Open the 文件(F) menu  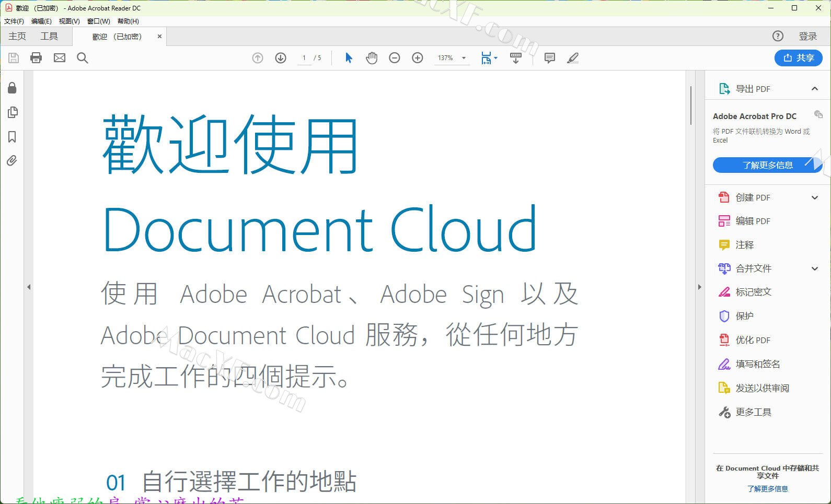coord(14,21)
